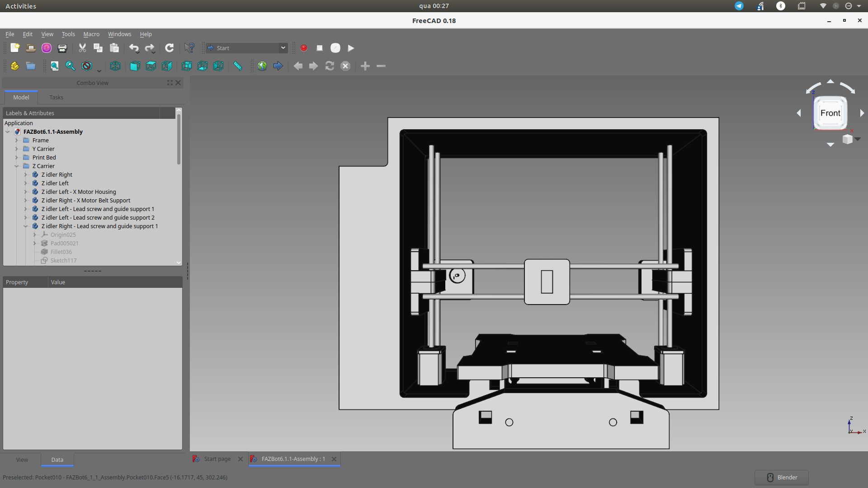868x488 pixels.
Task: Open the Macro menu
Action: [91, 34]
